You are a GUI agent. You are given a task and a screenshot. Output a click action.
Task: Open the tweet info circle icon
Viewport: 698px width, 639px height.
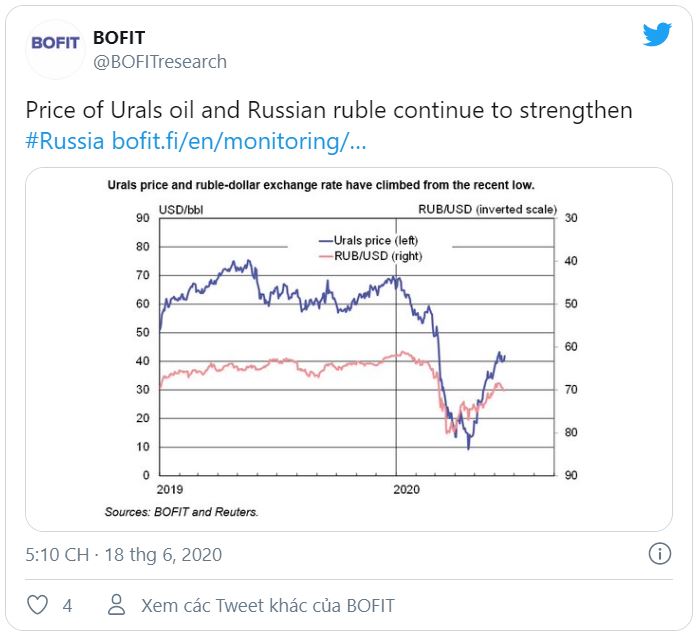pos(659,553)
